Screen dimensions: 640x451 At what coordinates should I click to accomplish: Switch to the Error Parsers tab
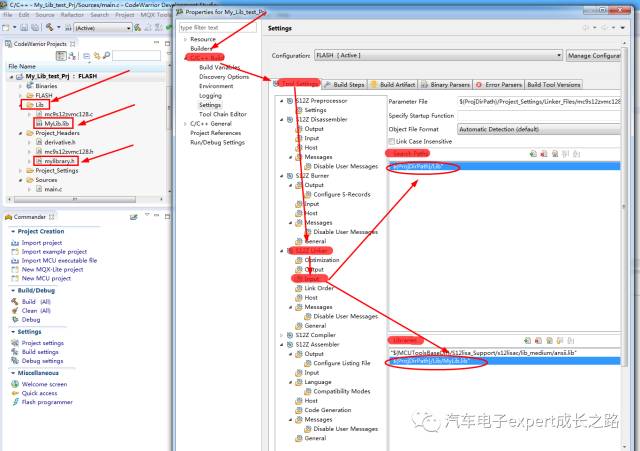pyautogui.click(x=499, y=84)
